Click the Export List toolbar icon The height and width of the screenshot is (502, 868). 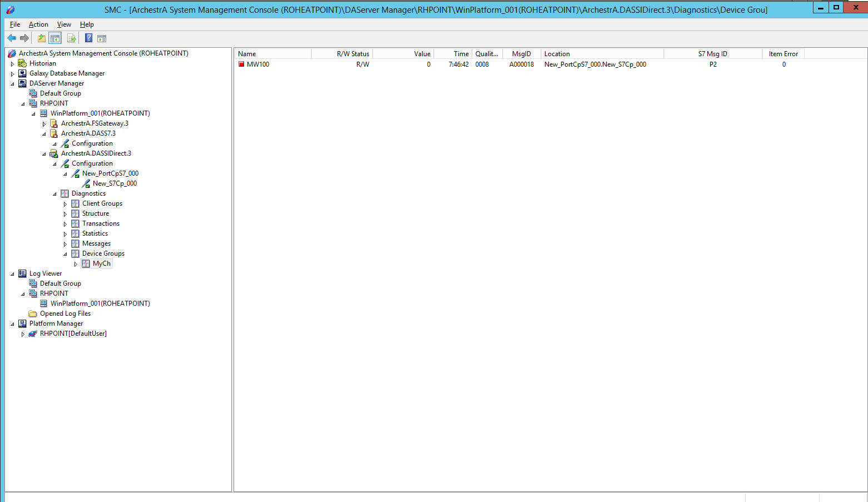pos(71,38)
